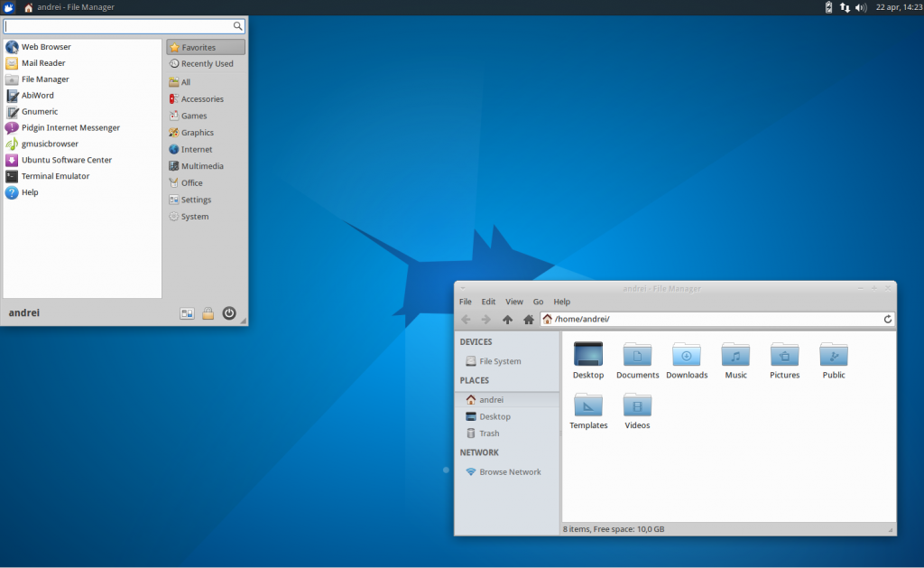Reload the current folder view
Viewport: 924px width, 568px height.
pos(887,319)
